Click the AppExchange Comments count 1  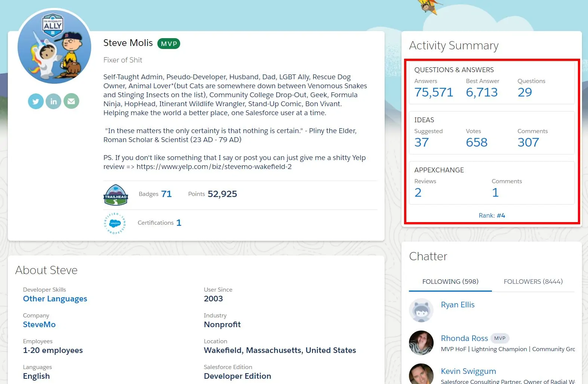pyautogui.click(x=495, y=193)
